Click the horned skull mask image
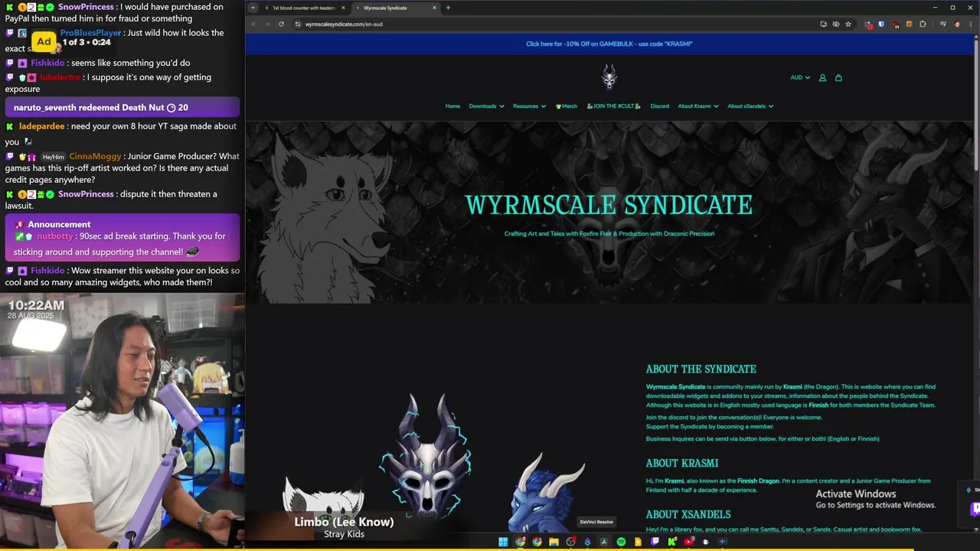The image size is (980, 551). click(426, 458)
